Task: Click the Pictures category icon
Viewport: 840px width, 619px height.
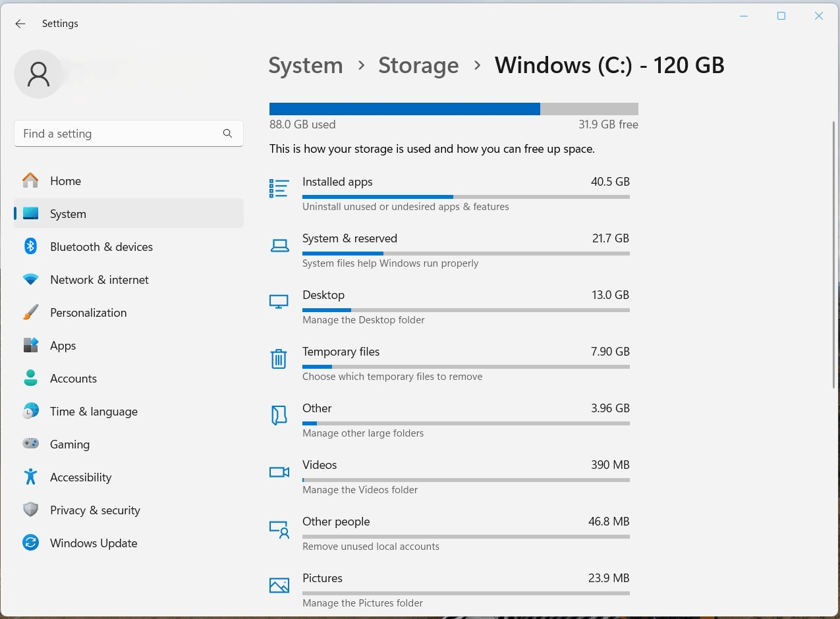Action: click(279, 585)
